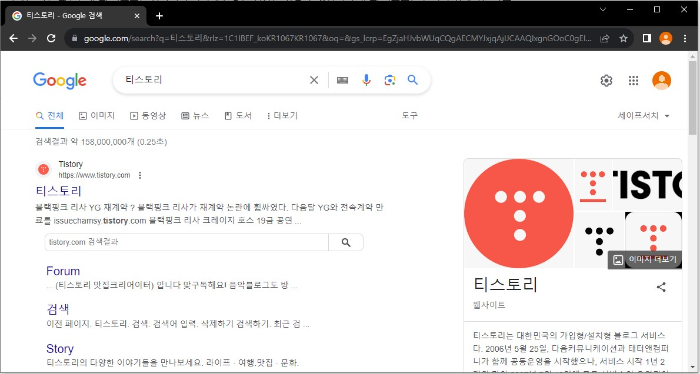
Task: Start voice search with microphone
Action: coord(366,80)
